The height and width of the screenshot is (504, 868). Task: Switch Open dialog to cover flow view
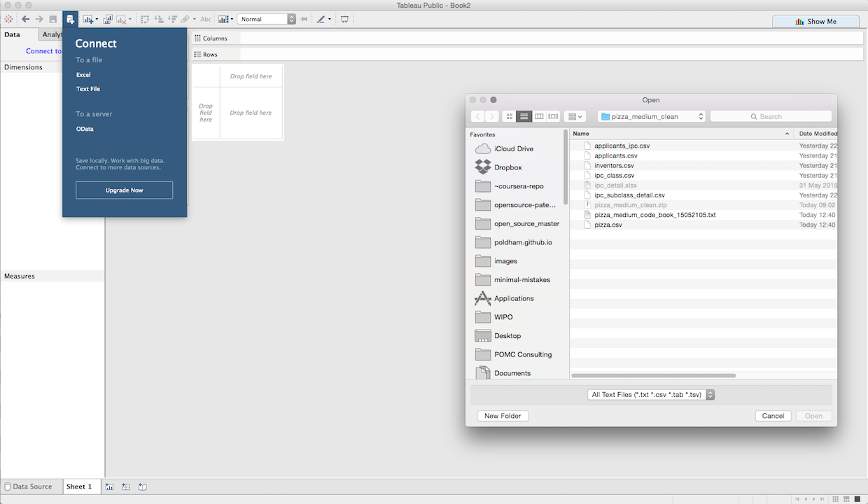553,116
